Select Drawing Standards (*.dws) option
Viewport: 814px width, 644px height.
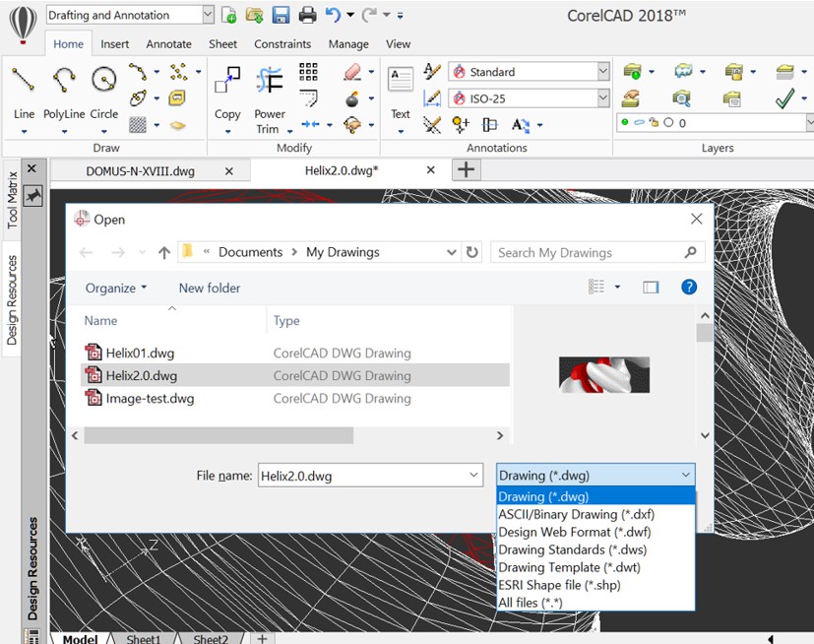coord(595,549)
